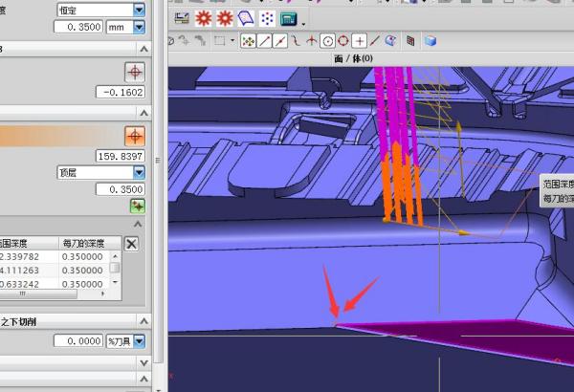This screenshot has width=574, height=392.
Task: Delete range entry with the X button
Action: pos(132,244)
